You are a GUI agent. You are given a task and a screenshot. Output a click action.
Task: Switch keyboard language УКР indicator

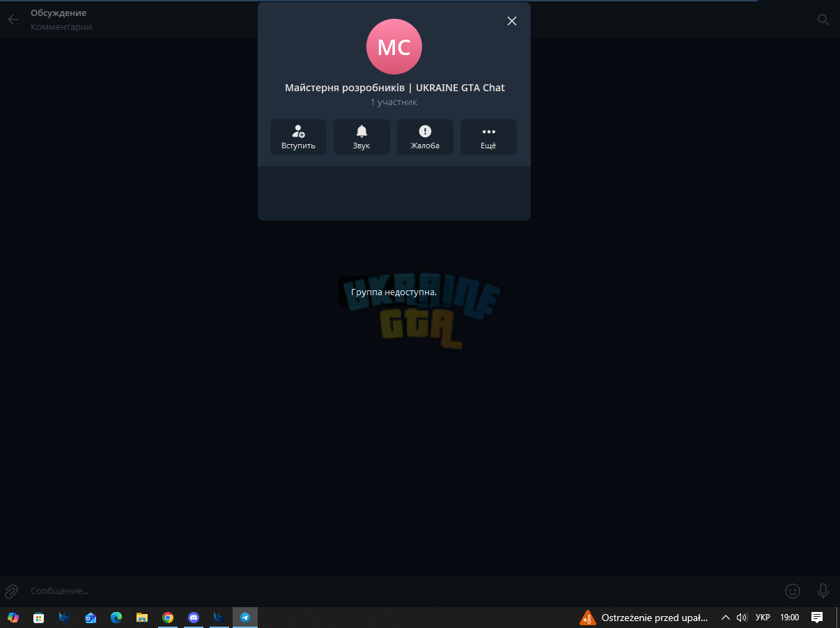(x=763, y=618)
